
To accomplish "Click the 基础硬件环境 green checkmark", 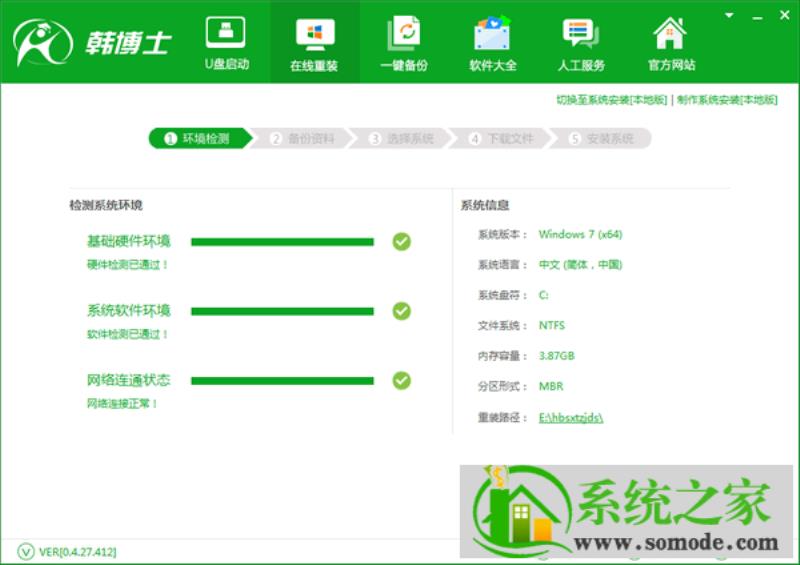I will coord(402,241).
